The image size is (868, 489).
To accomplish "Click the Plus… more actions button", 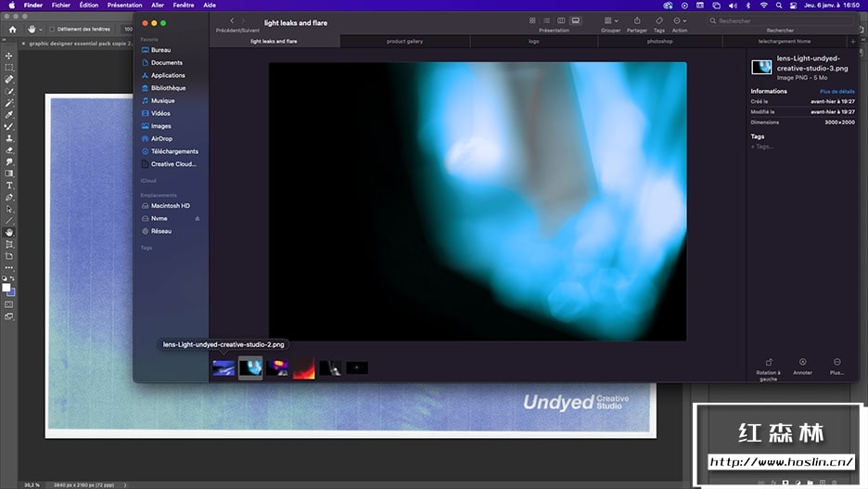I will pos(837,362).
